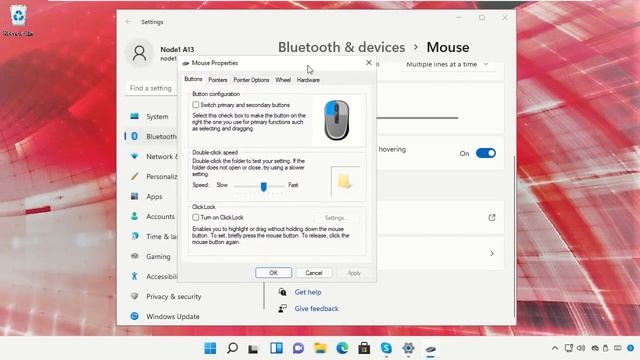The height and width of the screenshot is (360, 640).
Task: Select System icon in Settings sidebar
Action: (134, 116)
